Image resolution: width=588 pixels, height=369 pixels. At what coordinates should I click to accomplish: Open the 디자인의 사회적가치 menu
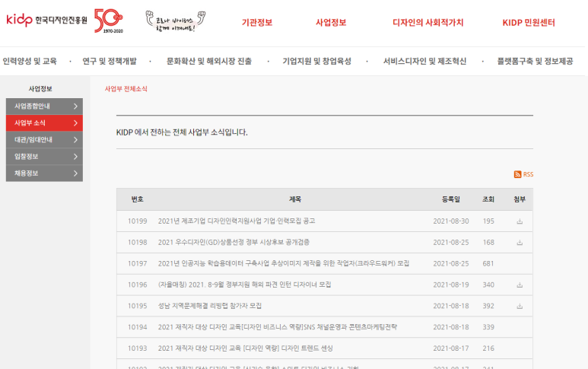[427, 23]
